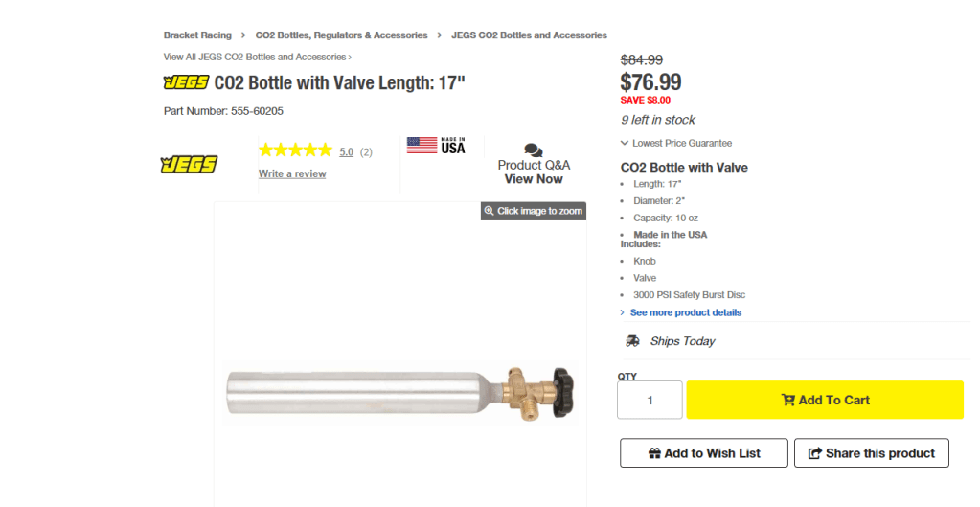The width and height of the screenshot is (980, 507).
Task: Click the Ships Today truck icon
Action: 633,341
